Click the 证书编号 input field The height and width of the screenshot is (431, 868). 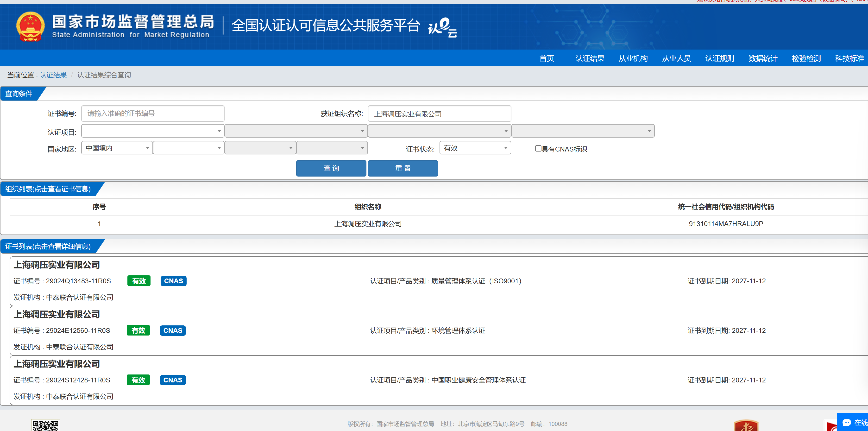[153, 114]
